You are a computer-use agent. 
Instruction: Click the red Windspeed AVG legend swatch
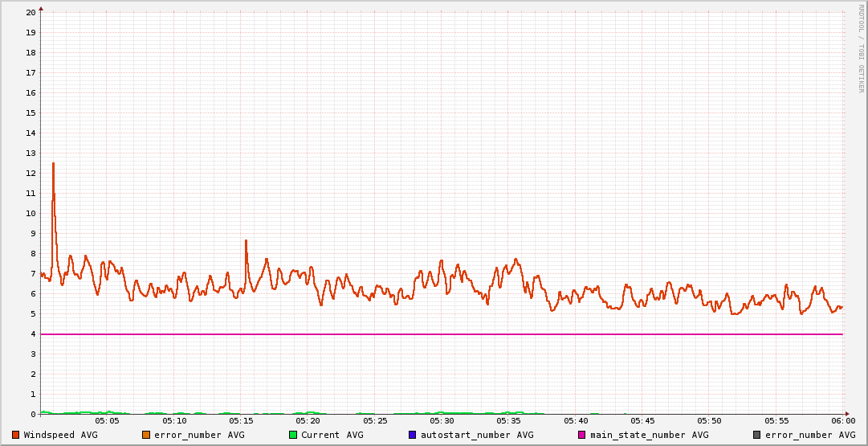(x=16, y=435)
